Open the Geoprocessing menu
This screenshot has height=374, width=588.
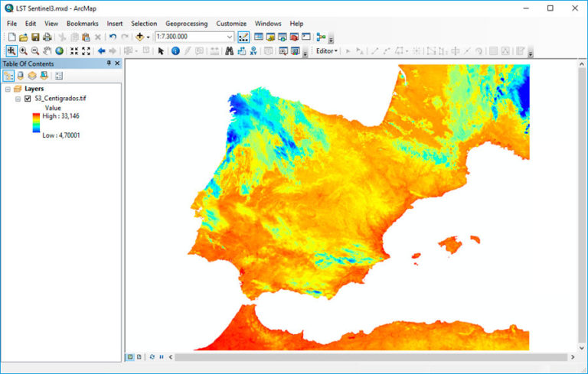click(186, 24)
